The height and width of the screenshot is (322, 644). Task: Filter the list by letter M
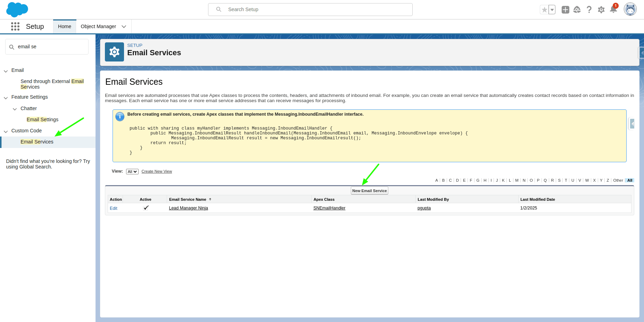tap(517, 180)
